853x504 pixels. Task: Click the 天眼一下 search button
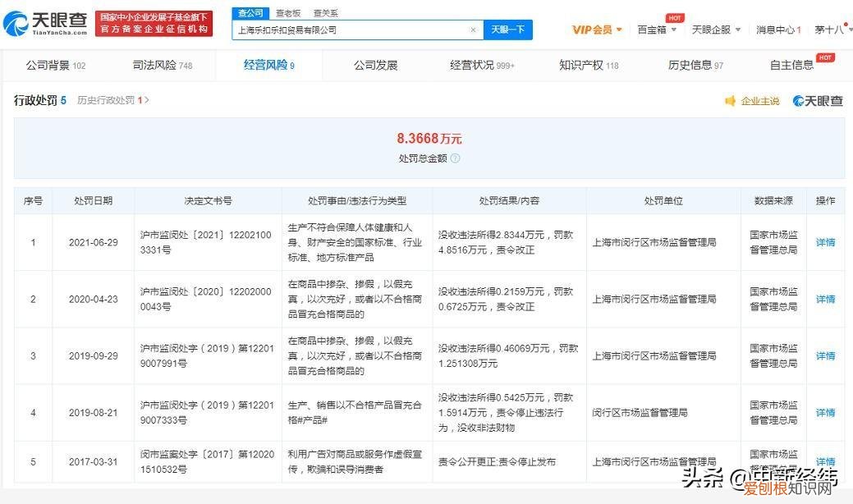coord(507,30)
